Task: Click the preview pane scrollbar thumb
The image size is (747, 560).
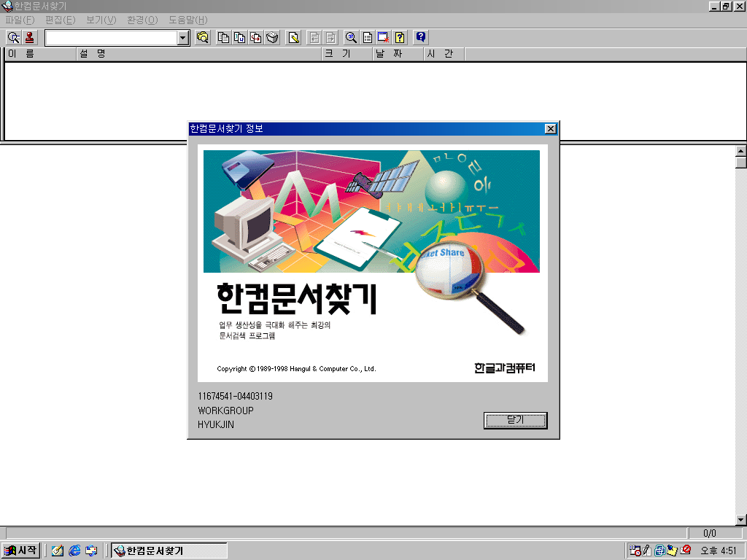Action: (741, 163)
